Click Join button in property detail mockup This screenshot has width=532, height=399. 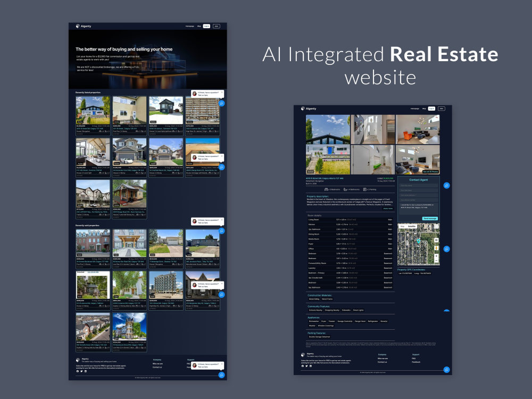tap(442, 109)
